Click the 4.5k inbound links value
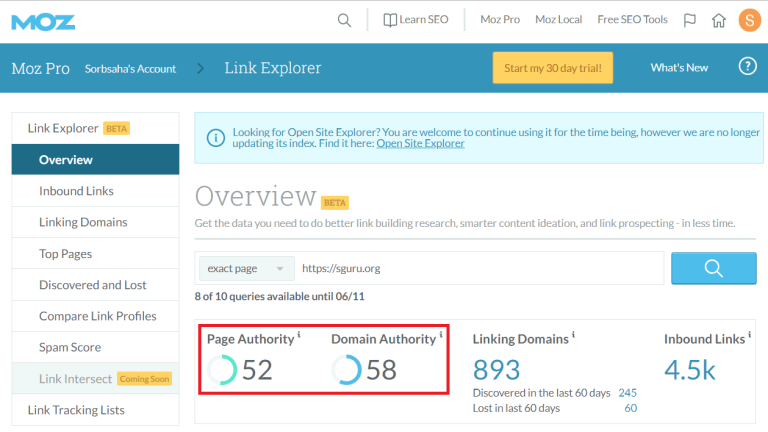 pyautogui.click(x=690, y=370)
